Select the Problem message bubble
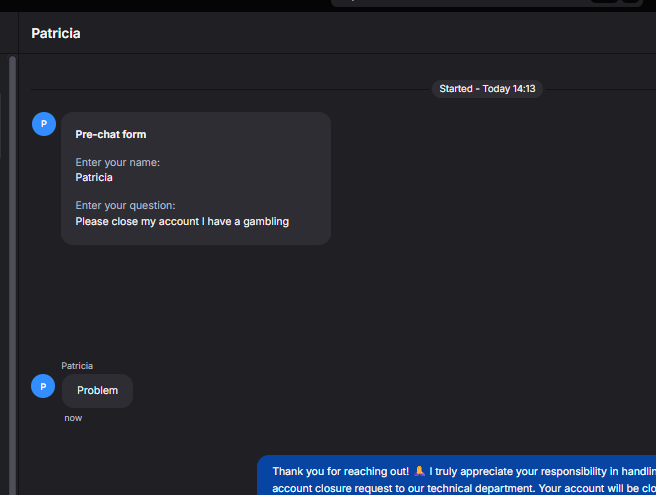Image resolution: width=656 pixels, height=495 pixels. [97, 390]
